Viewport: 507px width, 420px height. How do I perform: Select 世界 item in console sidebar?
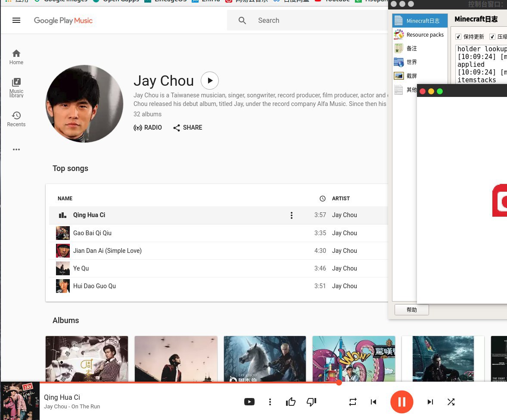(411, 62)
